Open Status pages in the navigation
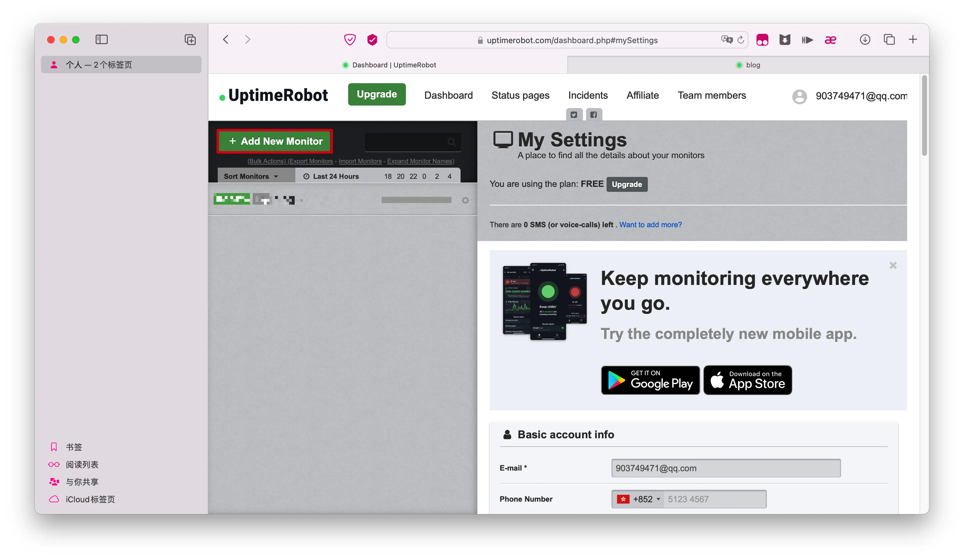 coord(520,95)
